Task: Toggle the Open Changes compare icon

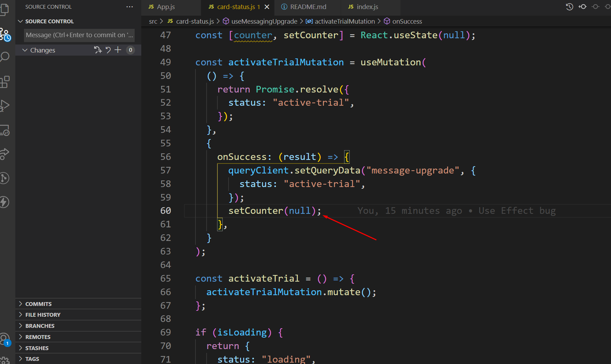Action: [582, 7]
